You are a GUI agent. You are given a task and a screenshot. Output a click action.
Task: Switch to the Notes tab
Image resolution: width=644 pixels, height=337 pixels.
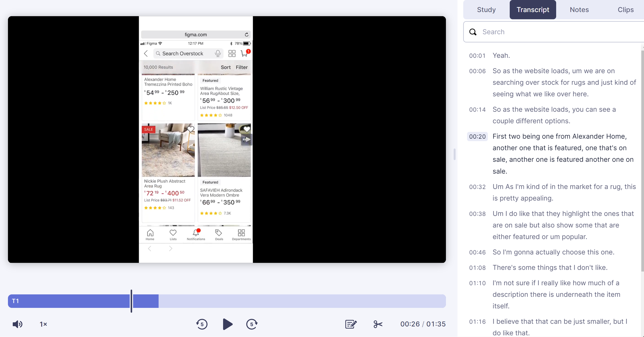579,10
